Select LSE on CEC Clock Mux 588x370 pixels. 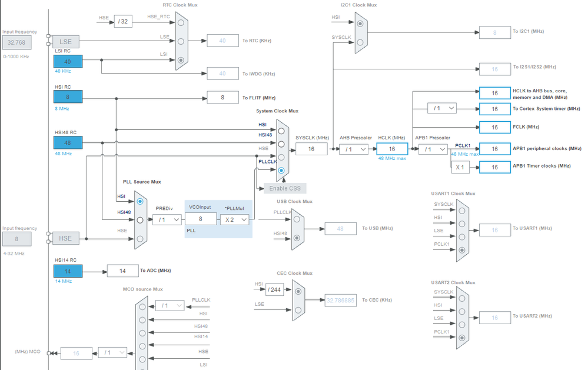tap(298, 310)
